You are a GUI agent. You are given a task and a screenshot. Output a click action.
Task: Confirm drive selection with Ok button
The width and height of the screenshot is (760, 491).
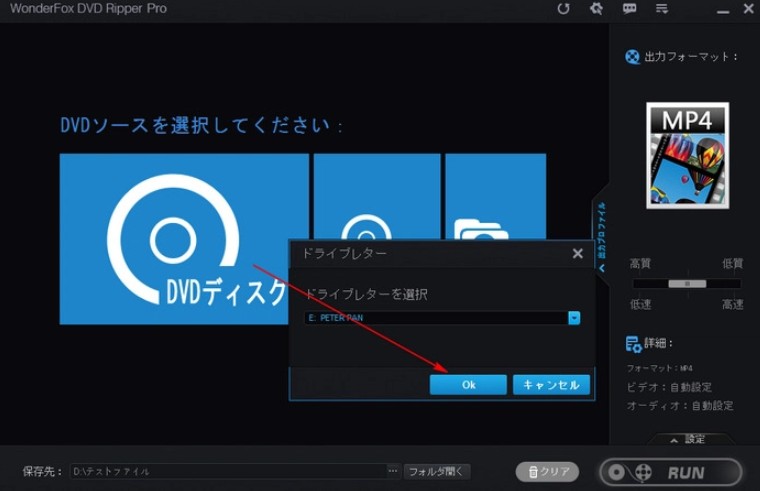pos(468,385)
